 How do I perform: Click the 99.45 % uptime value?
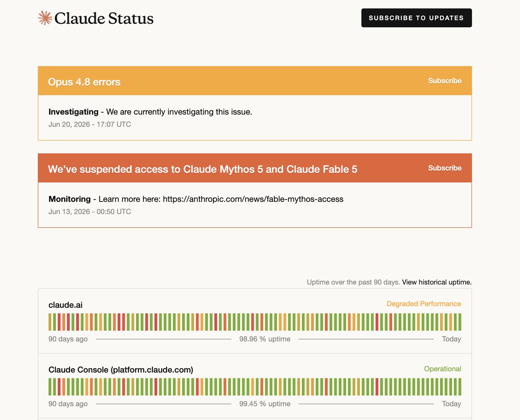[x=265, y=404]
